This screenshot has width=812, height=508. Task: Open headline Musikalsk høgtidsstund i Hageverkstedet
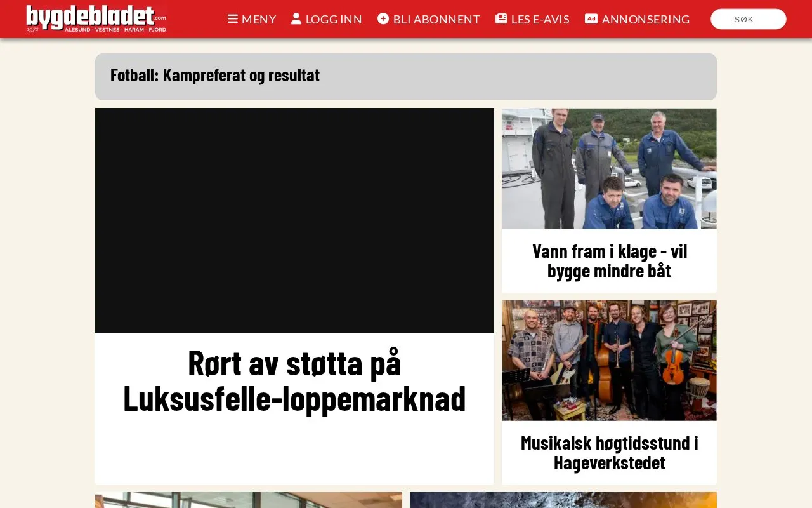coord(610,452)
